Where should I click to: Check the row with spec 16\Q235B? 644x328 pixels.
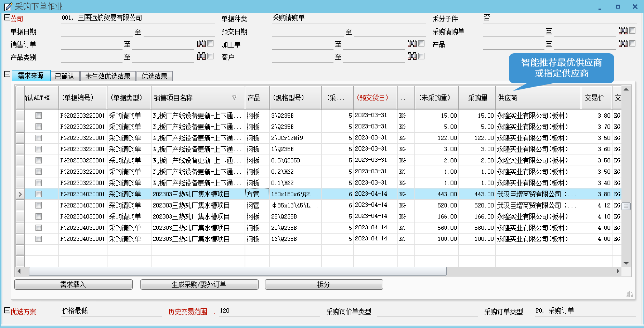[39, 239]
